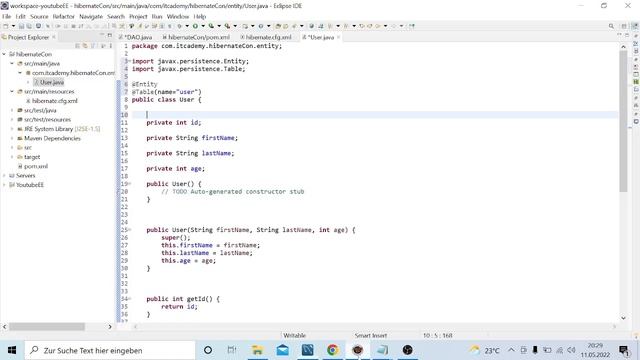Open notification center icon
This screenshot has height=360, width=640.
623,350
